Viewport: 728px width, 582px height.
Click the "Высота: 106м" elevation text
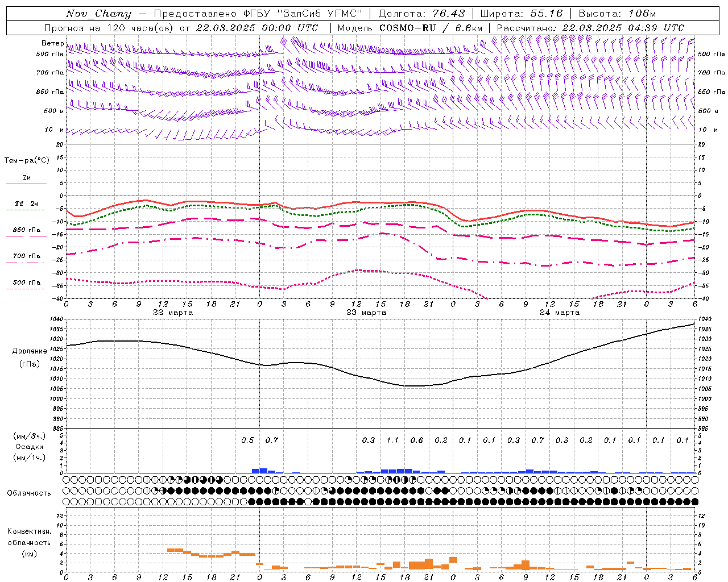617,14
